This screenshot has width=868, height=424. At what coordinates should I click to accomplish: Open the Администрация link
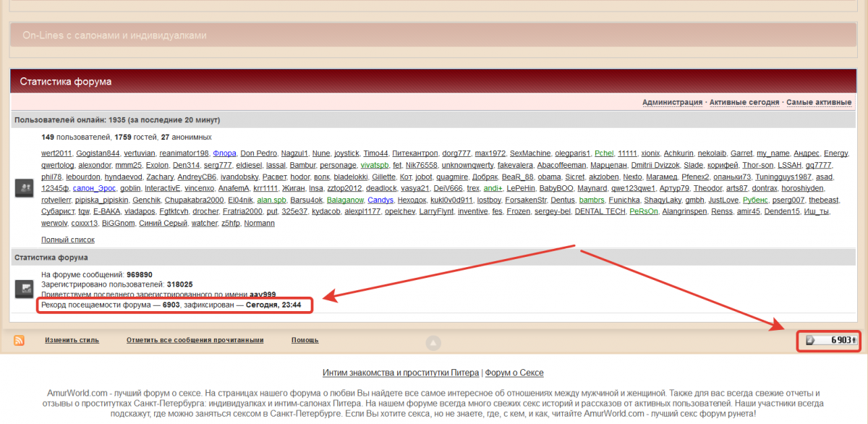pyautogui.click(x=672, y=103)
